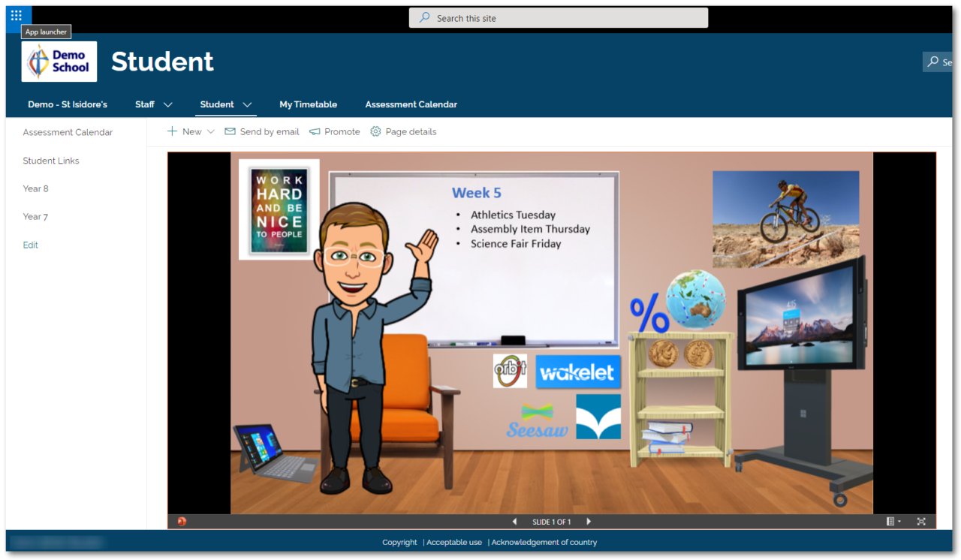The height and width of the screenshot is (560, 961).
Task: Click the blue open book icon
Action: point(598,417)
